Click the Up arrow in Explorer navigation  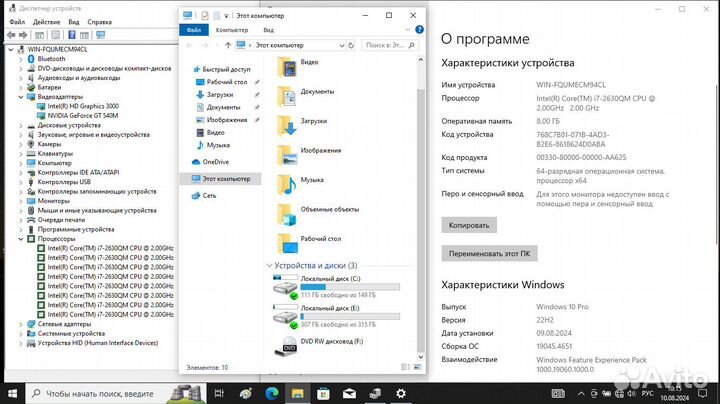pyautogui.click(x=228, y=45)
